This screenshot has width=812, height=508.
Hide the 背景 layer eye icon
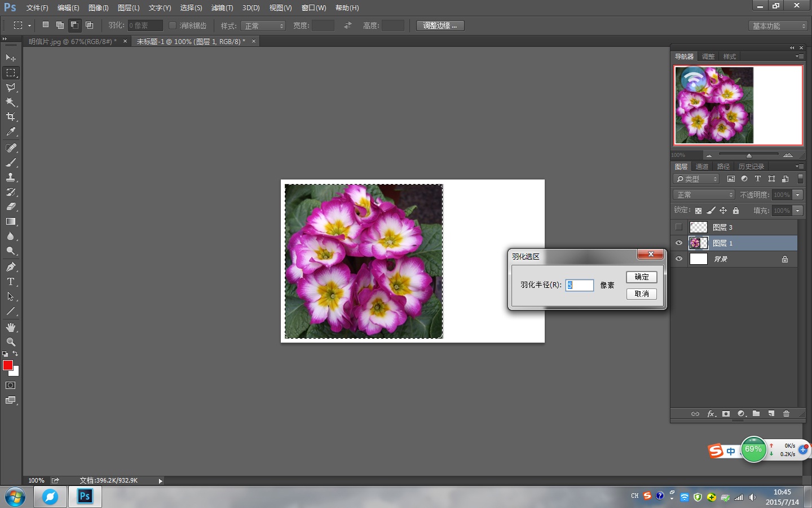tap(679, 259)
